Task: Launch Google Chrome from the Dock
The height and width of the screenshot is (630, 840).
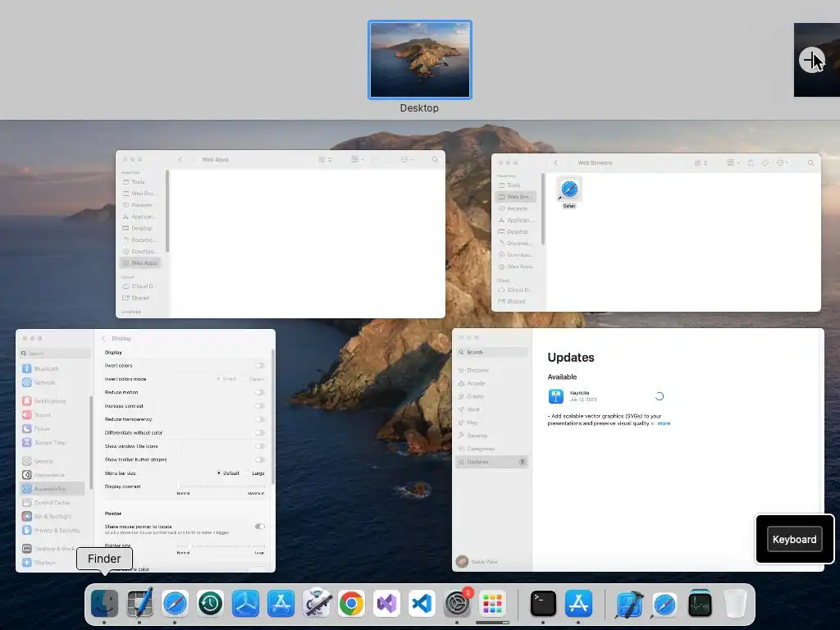Action: click(x=351, y=603)
